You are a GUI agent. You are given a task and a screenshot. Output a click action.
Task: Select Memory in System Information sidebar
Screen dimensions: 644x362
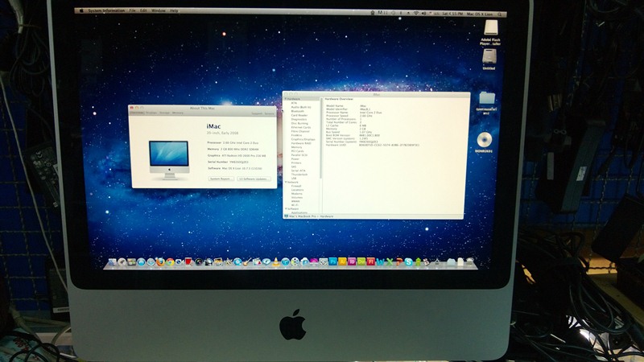(x=296, y=147)
